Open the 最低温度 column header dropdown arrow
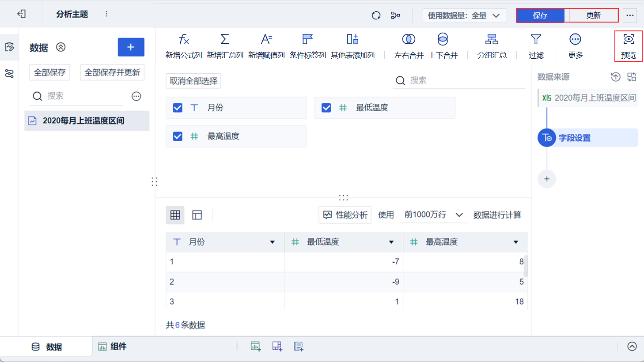Screen dimensions: 644x362 [x=391, y=242]
